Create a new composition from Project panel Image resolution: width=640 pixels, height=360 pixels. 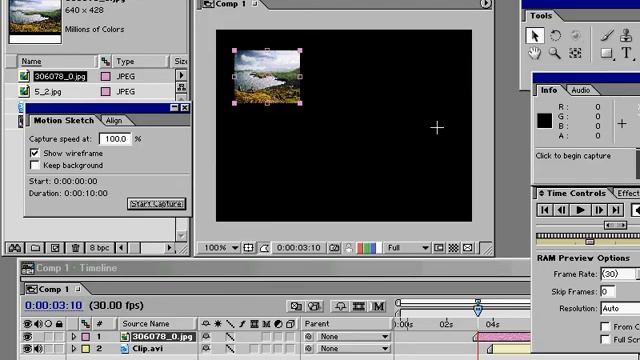(x=55, y=248)
